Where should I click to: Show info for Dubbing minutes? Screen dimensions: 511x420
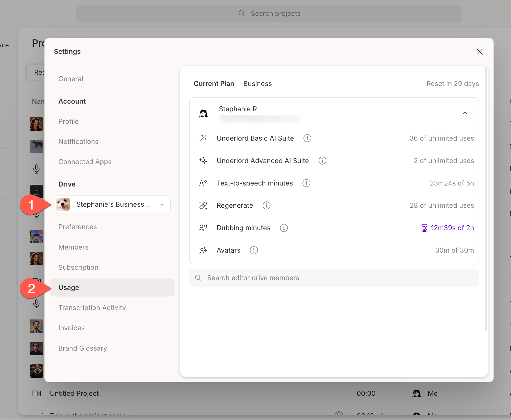pos(284,228)
